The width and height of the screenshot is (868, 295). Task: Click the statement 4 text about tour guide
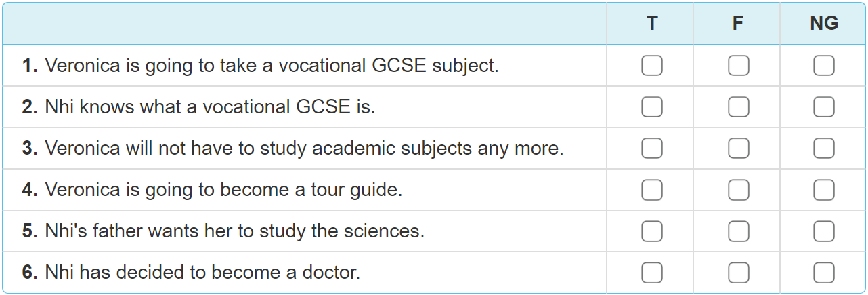[223, 190]
